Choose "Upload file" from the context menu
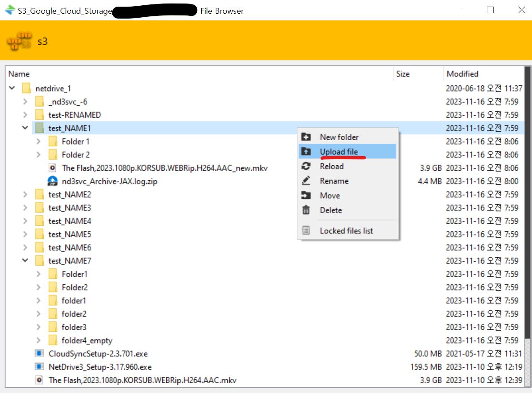 pyautogui.click(x=348, y=152)
